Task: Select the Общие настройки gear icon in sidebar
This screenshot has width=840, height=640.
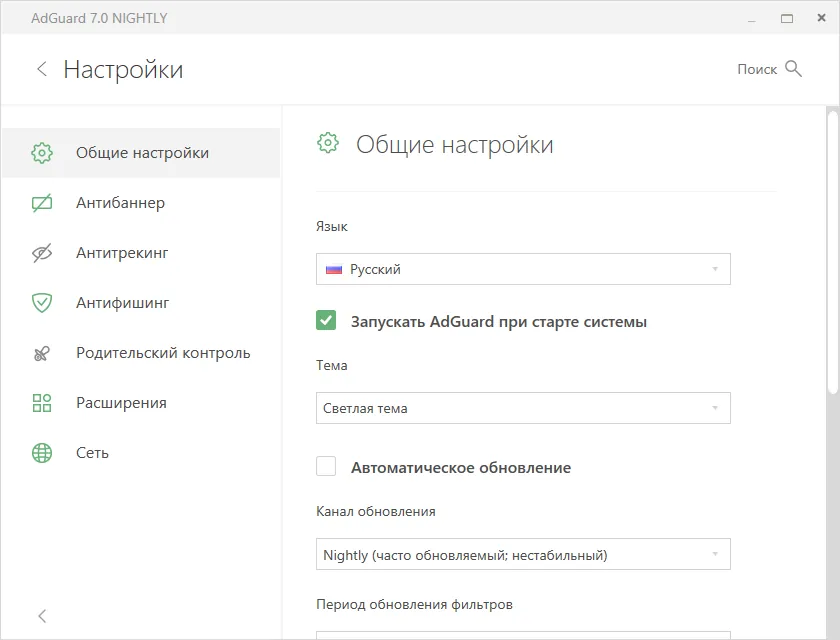Action: (42, 153)
